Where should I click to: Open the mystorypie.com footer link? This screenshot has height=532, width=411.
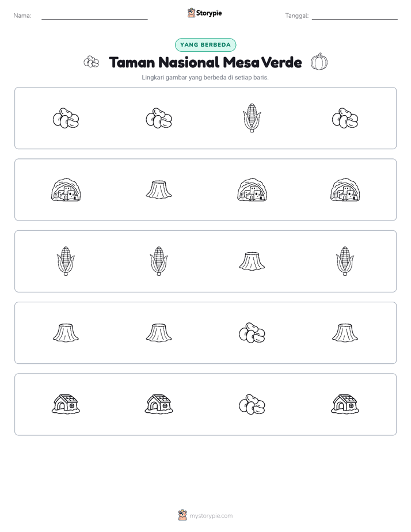click(211, 516)
